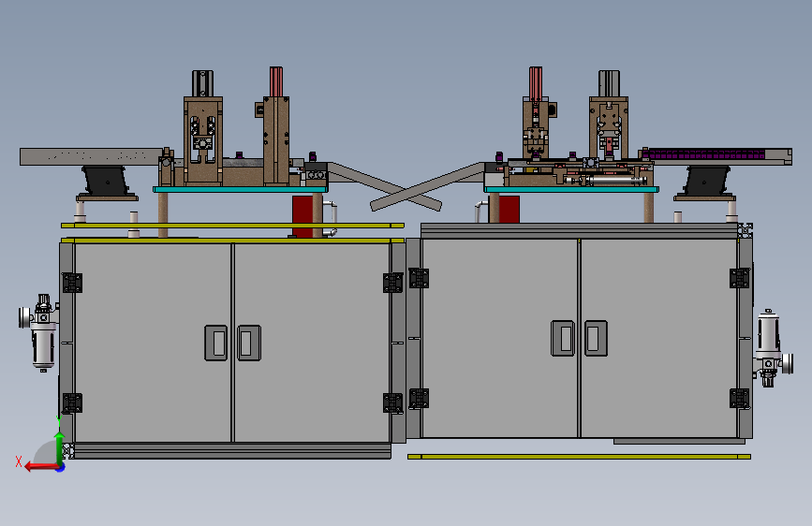Select the right cabinet's right door handle

(x=596, y=338)
